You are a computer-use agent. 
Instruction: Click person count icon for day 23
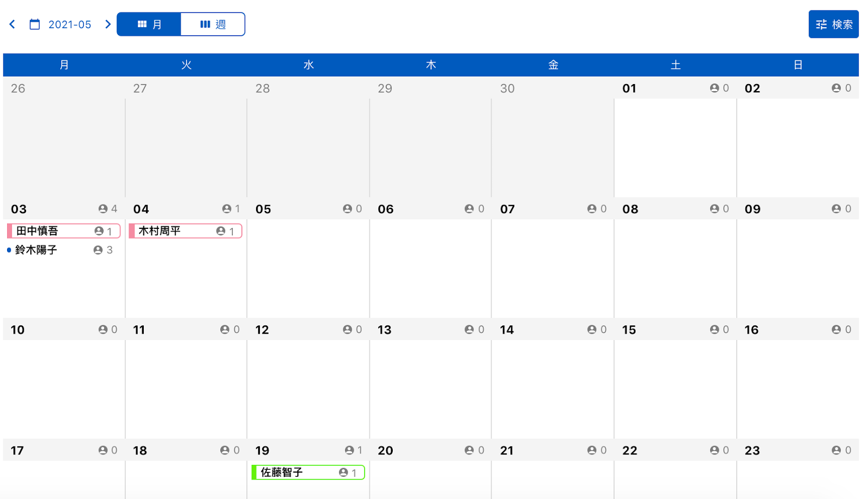[x=837, y=450]
